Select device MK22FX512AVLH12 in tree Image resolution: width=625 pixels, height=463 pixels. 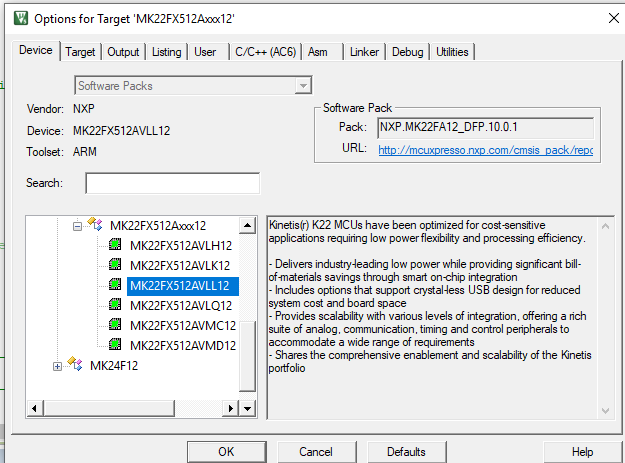(x=181, y=246)
